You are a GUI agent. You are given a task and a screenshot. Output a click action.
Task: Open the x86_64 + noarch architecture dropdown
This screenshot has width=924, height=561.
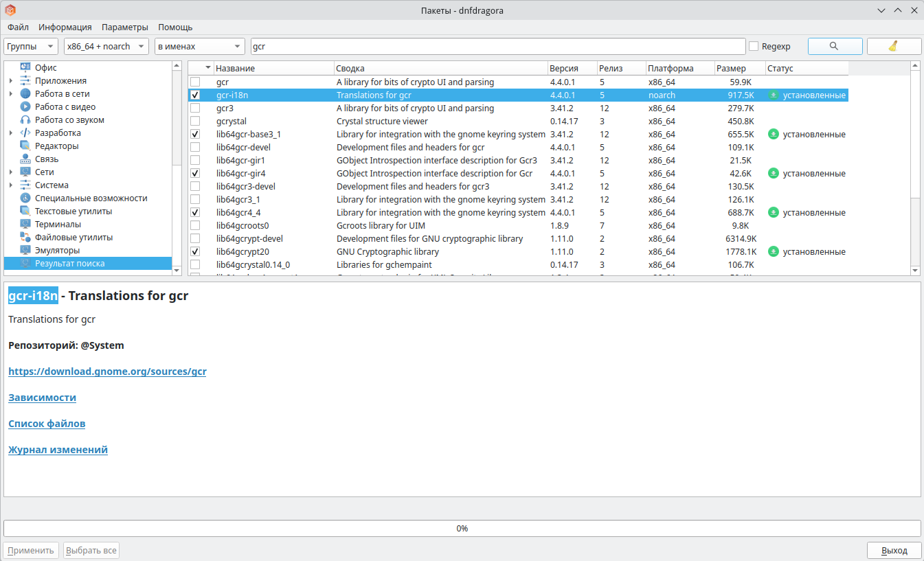click(x=106, y=47)
